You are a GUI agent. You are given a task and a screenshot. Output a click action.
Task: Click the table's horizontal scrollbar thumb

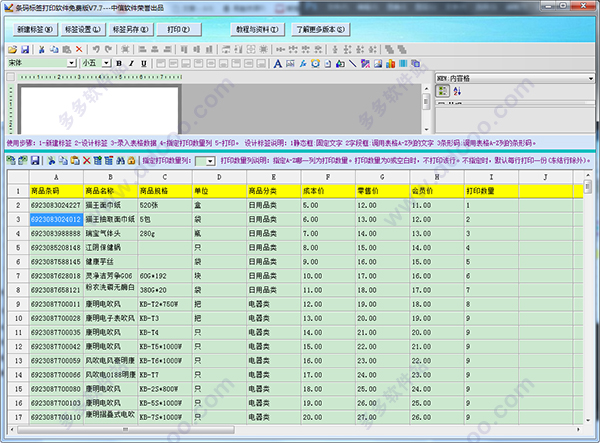click(x=126, y=430)
